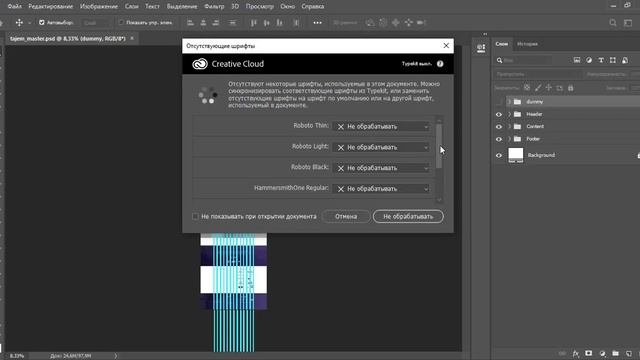Image resolution: width=640 pixels, height=360 pixels.
Task: Filter layers by type layers icon
Action: coord(601,60)
